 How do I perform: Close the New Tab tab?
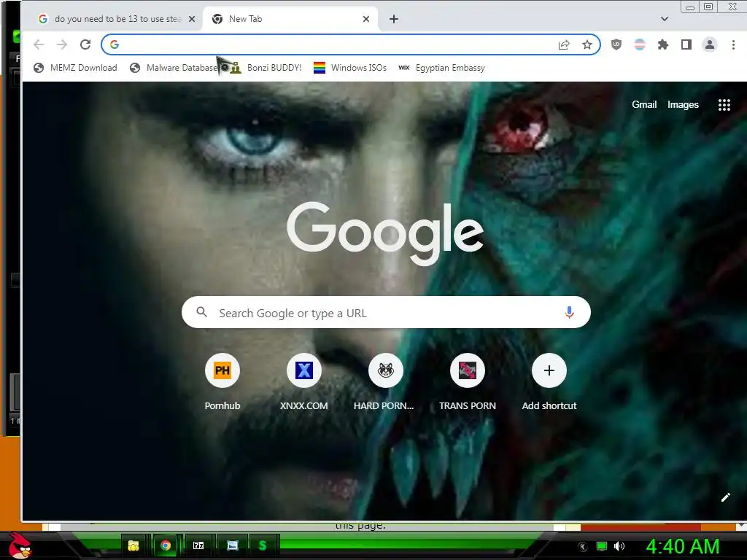tap(366, 19)
